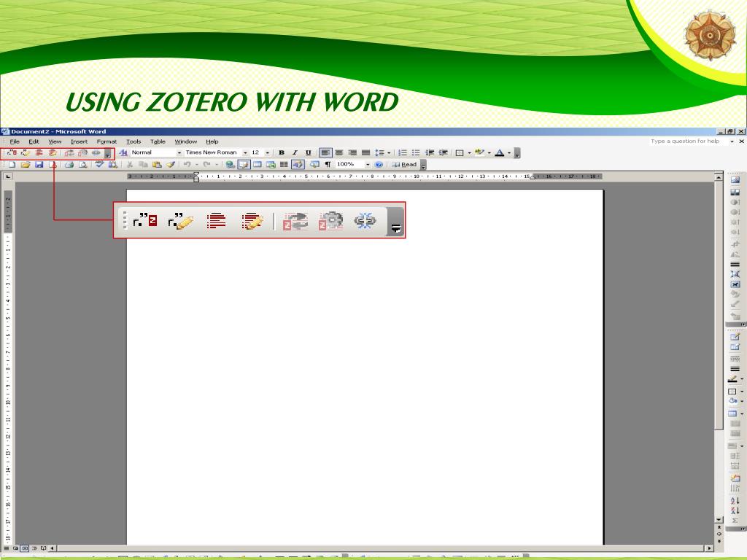Open Print Preview
Image resolution: width=747 pixels, height=560 pixels.
[83, 165]
